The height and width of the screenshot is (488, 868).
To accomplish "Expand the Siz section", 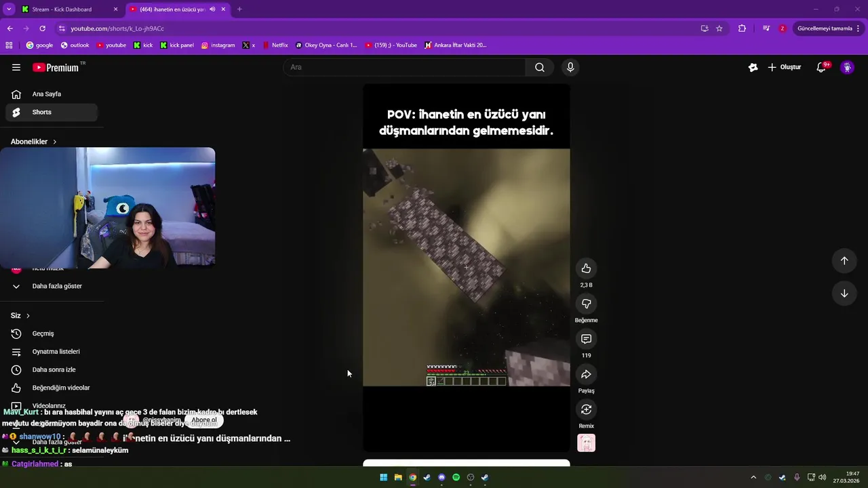I will coord(20,316).
